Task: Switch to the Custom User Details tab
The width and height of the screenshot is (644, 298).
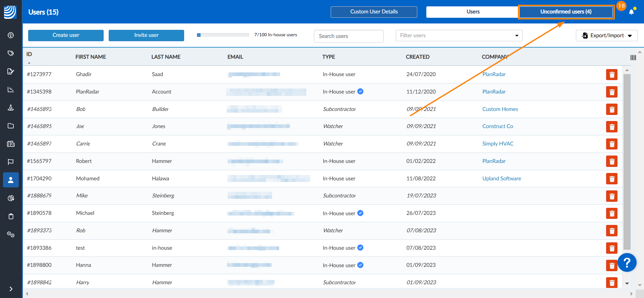Action: (374, 12)
